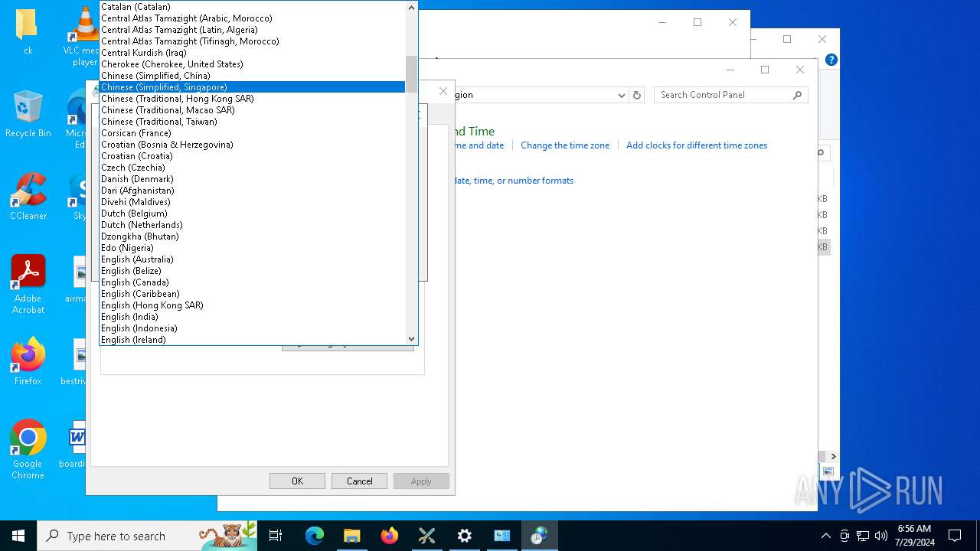Expand the Control Panel address dropdown
The image size is (980, 551).
click(x=621, y=95)
